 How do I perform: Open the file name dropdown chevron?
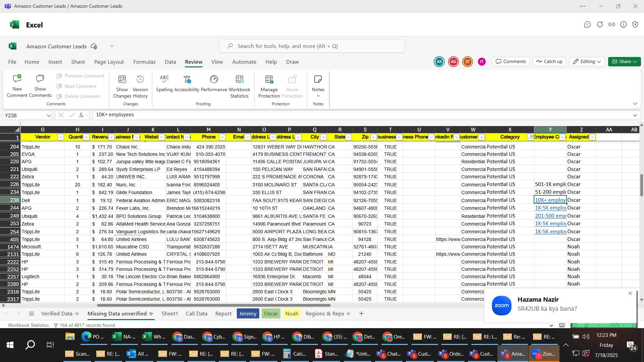(112, 46)
